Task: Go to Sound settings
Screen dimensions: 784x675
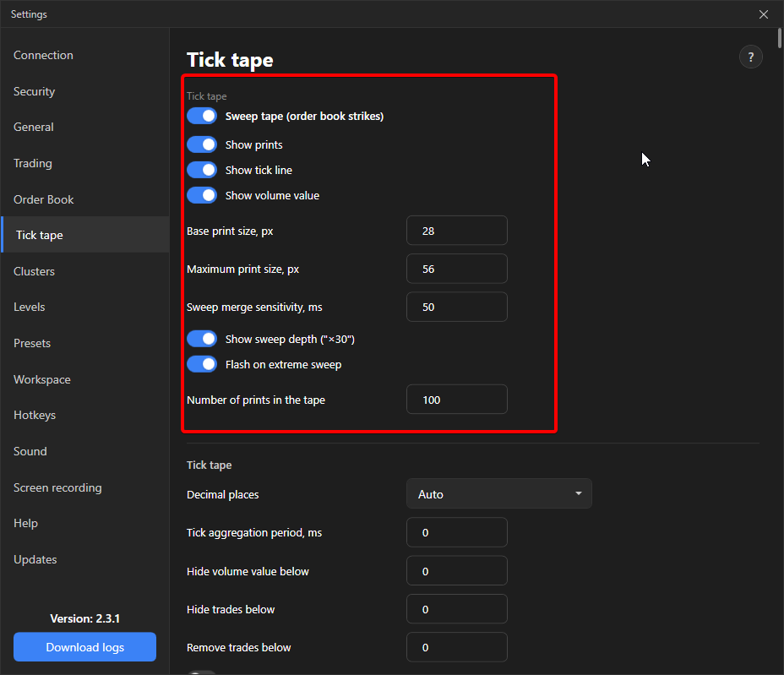Action: point(85,451)
